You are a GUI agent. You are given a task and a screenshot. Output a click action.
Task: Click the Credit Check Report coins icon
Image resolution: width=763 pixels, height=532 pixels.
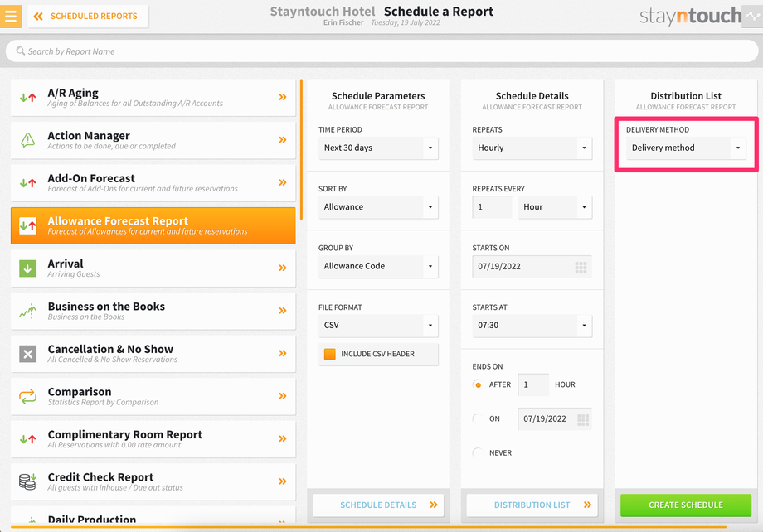tap(27, 481)
